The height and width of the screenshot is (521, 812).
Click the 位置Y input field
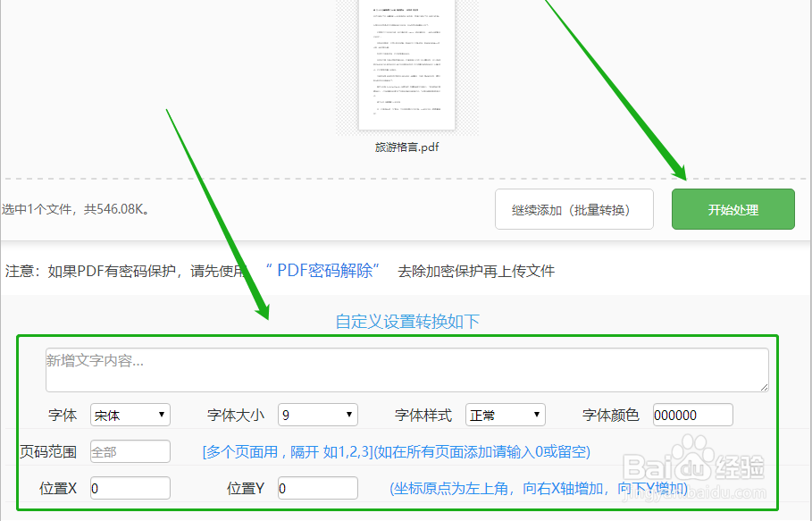tap(317, 488)
